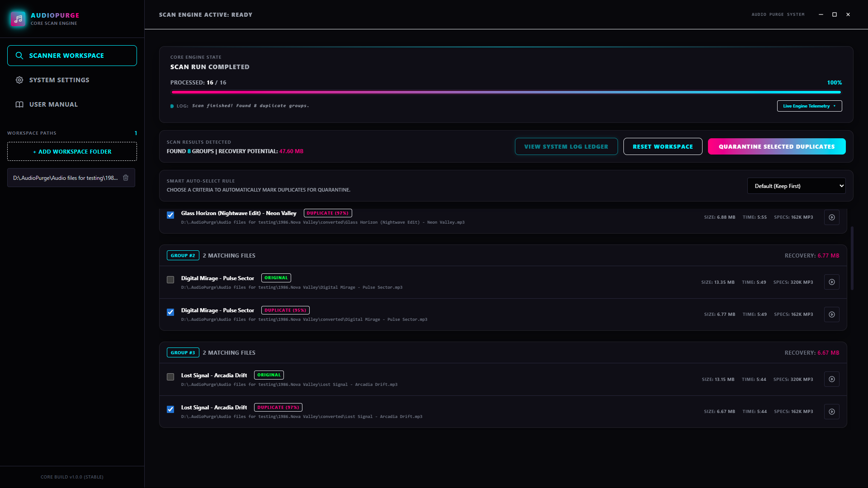This screenshot has width=868, height=488.
Task: Click the GROUP #2 badge
Action: pos(183,255)
